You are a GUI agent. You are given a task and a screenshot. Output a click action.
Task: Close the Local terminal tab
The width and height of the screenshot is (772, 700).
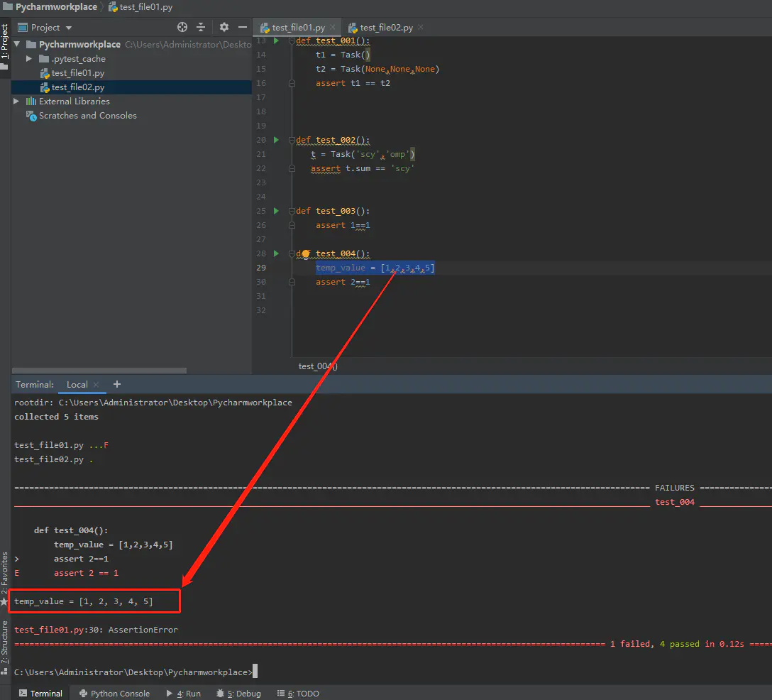click(96, 385)
